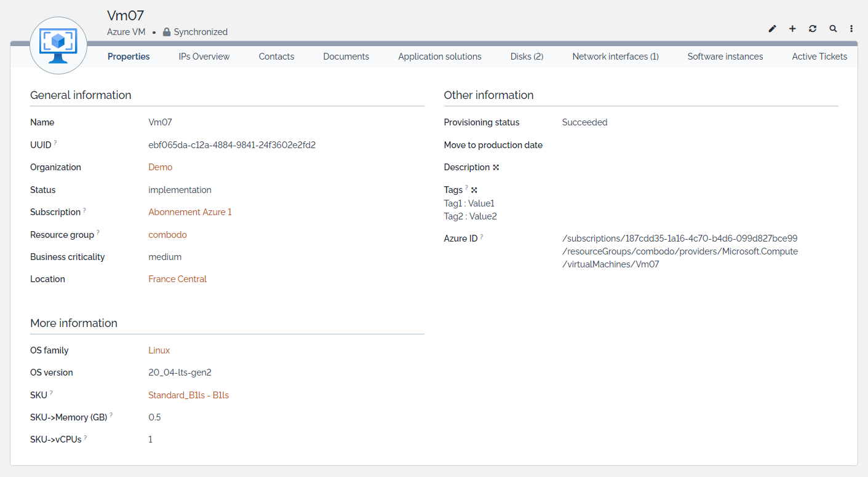This screenshot has width=868, height=477.
Task: Click help hint next to Azure ID
Action: 482,237
